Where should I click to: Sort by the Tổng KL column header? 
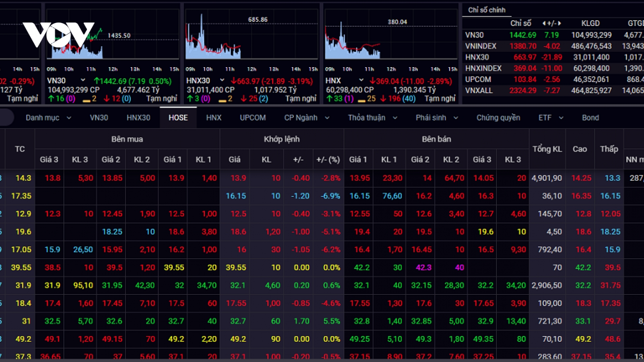coord(547,149)
